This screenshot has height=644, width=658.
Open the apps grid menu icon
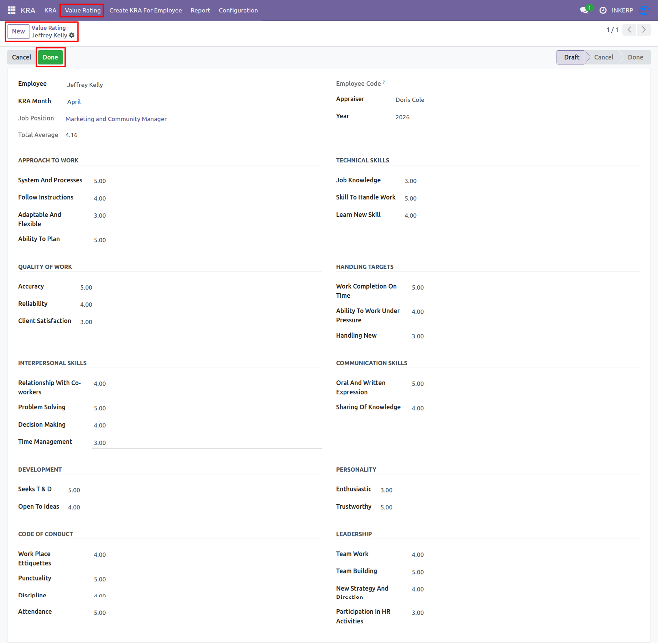(11, 10)
